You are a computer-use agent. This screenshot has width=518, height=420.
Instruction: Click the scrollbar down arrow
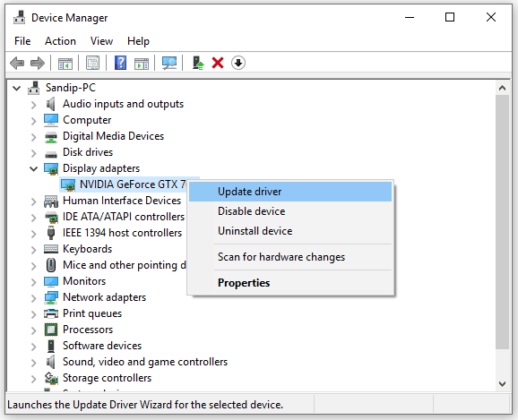coord(502,384)
